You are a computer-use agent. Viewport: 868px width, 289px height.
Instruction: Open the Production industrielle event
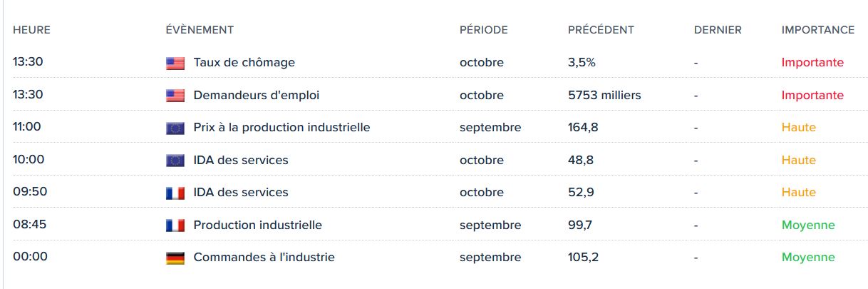pos(257,225)
